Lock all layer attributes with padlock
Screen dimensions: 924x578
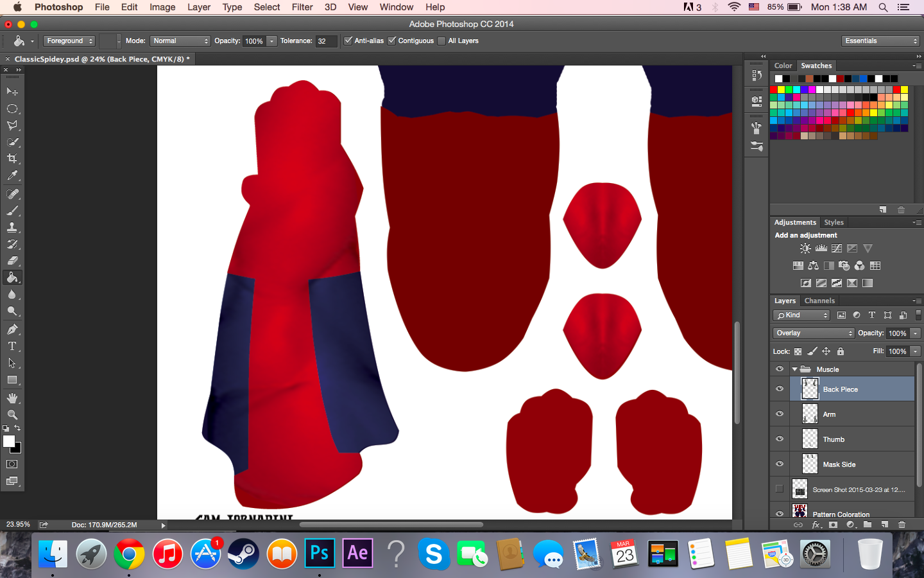(x=841, y=351)
